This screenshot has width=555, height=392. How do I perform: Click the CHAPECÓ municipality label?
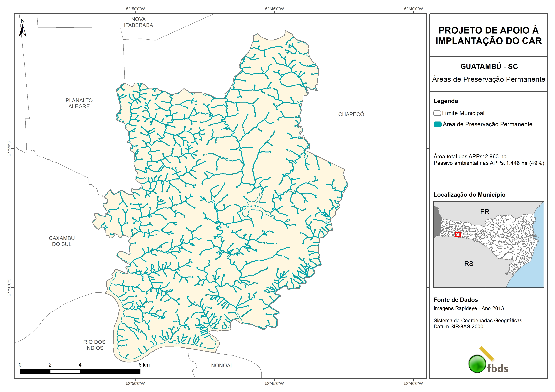pos(351,114)
